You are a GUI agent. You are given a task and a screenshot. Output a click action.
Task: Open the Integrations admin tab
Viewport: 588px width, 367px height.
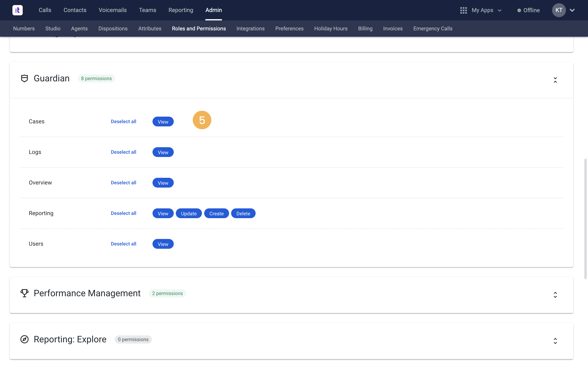[x=251, y=29]
